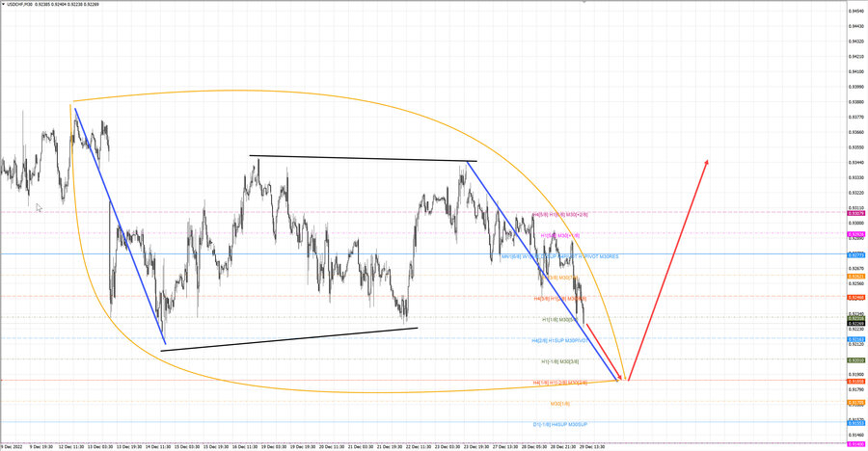This screenshot has height=451, width=868.
Task: Click the '19 Dec 19:30' time label
Action: click(x=302, y=446)
